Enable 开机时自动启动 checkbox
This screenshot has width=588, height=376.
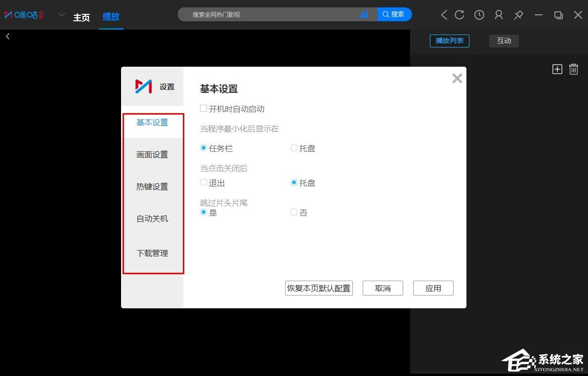tap(203, 108)
